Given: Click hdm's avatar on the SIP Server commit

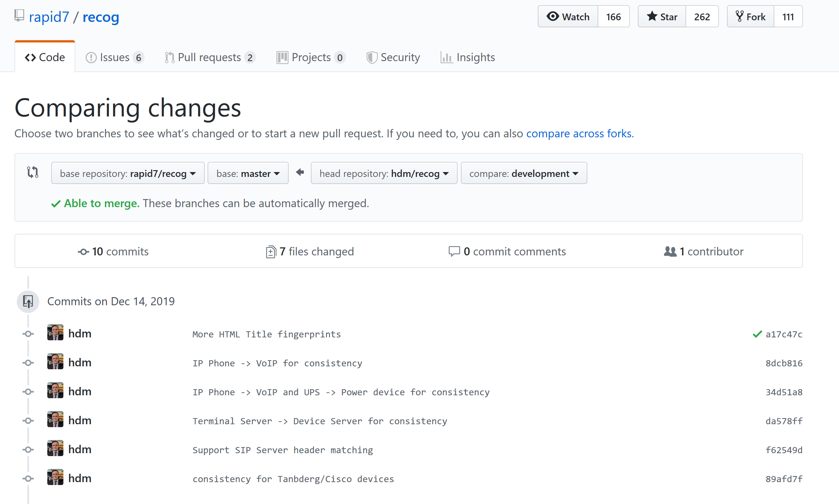Looking at the screenshot, I should click(55, 449).
